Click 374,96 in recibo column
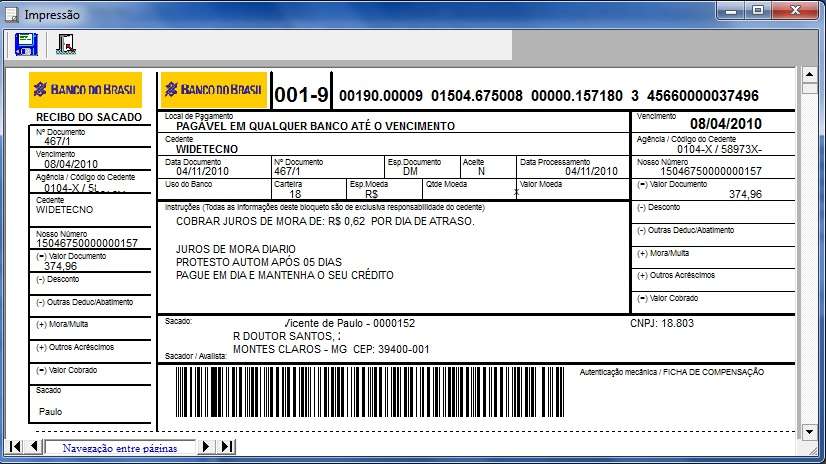This screenshot has width=826, height=464. click(61, 266)
